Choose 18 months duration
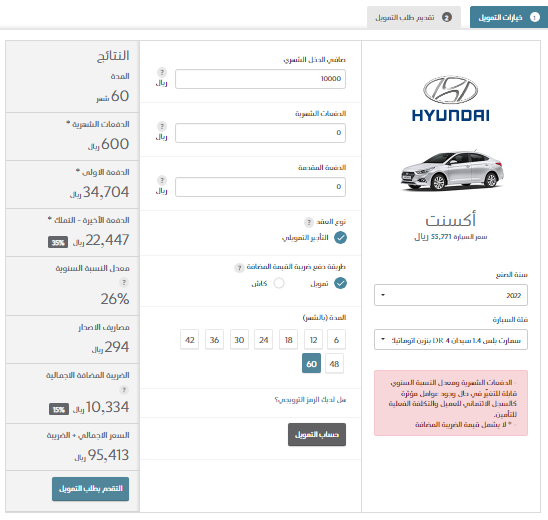This screenshot has width=548, height=520. (288, 340)
